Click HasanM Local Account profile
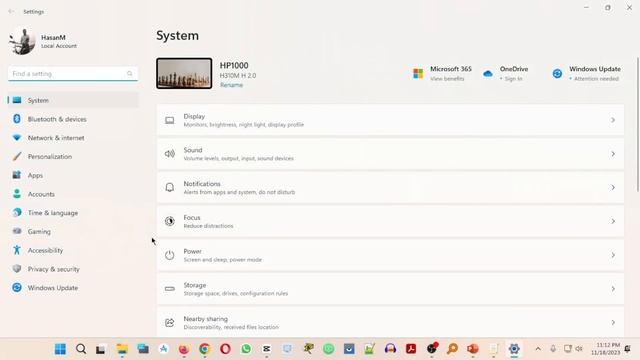 [x=43, y=41]
